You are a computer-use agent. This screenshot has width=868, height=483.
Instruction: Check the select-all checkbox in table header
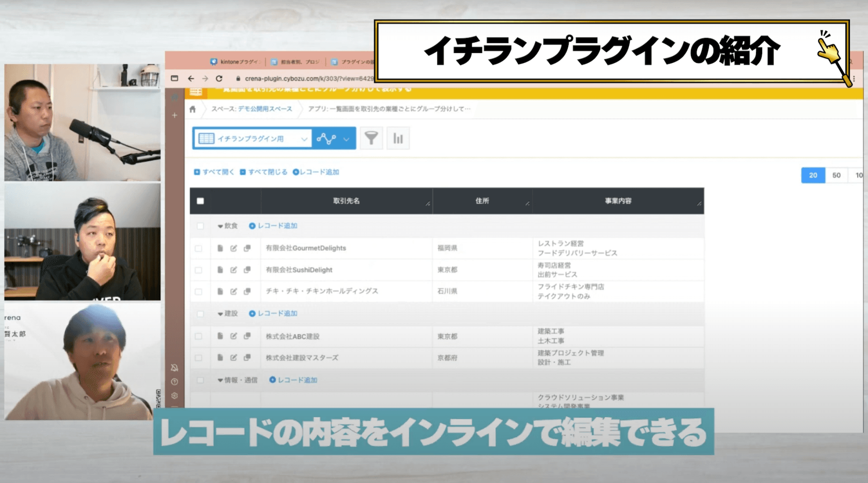(x=200, y=201)
